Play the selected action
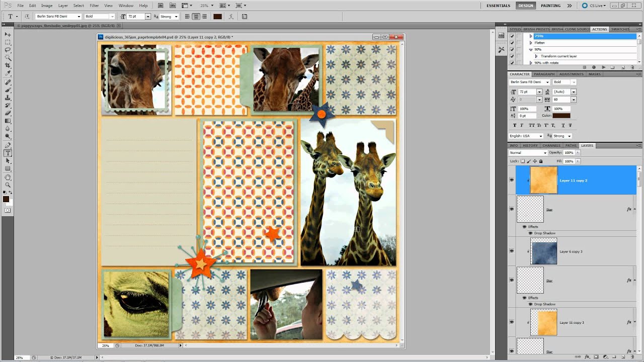This screenshot has height=362, width=644. (603, 67)
